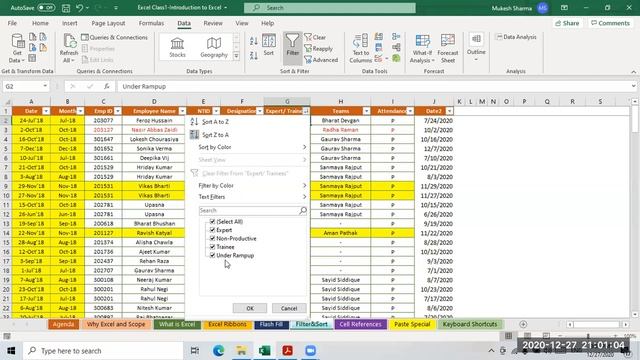Open Microsoft Edge from taskbar
640x360 pixels.
point(218,351)
